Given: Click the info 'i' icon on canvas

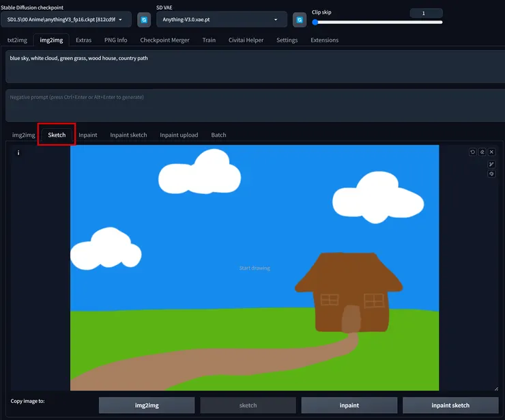Looking at the screenshot, I should click(x=18, y=153).
